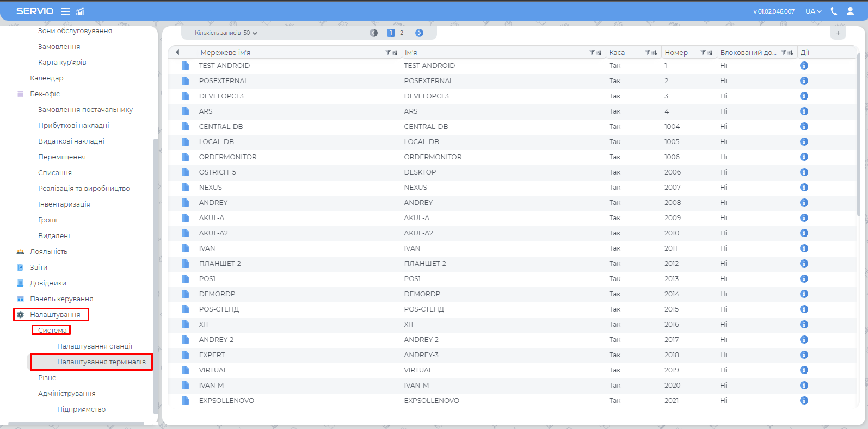
Task: Open the UA language dropdown
Action: [813, 11]
